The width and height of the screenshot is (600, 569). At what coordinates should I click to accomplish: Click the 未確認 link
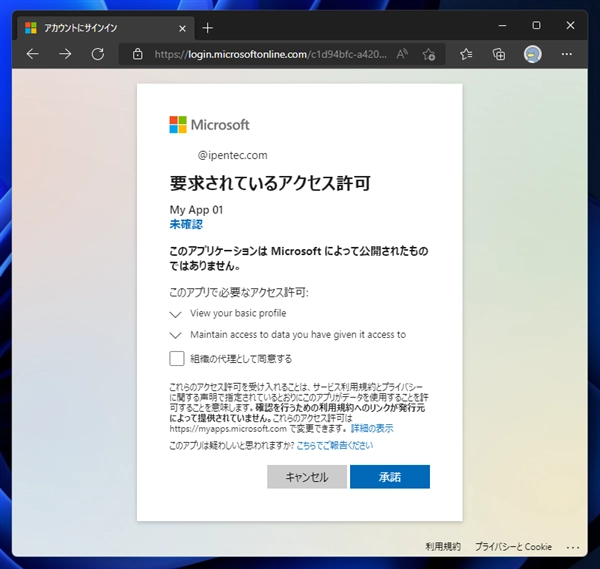click(186, 224)
